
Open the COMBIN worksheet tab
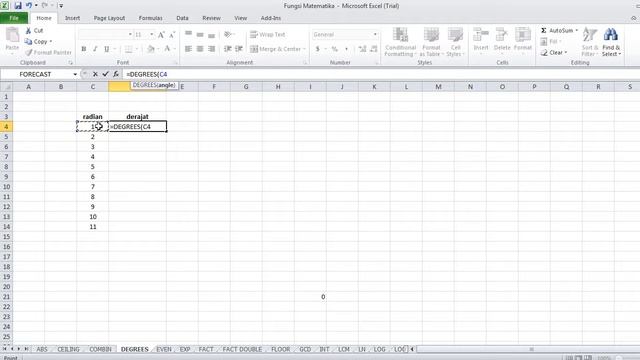[100, 349]
